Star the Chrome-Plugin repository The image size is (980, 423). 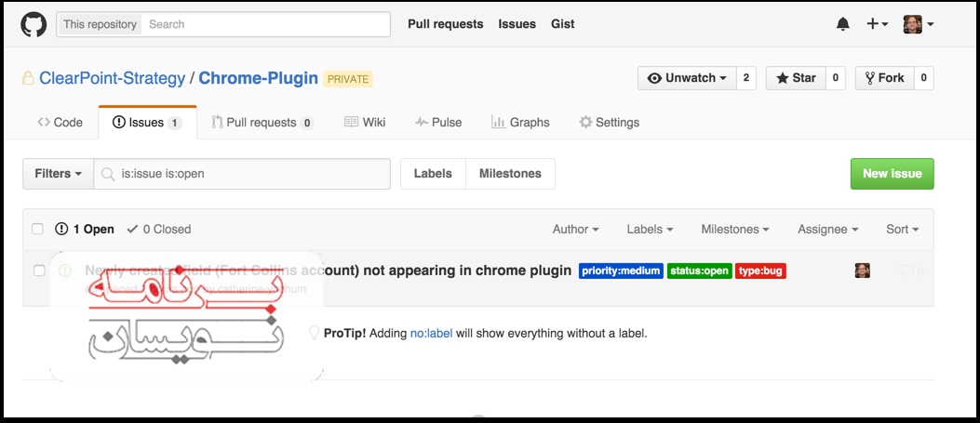(795, 78)
